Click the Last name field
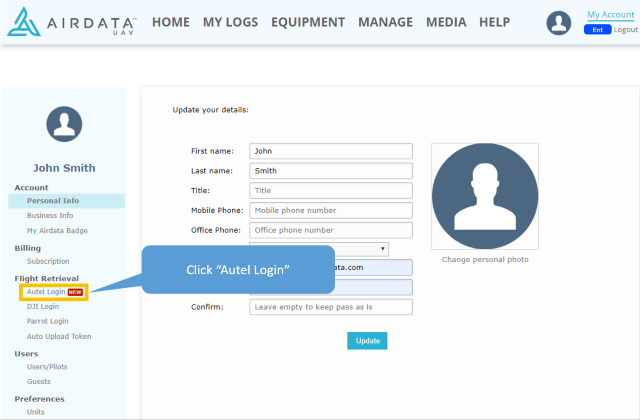The image size is (640, 420). point(331,171)
